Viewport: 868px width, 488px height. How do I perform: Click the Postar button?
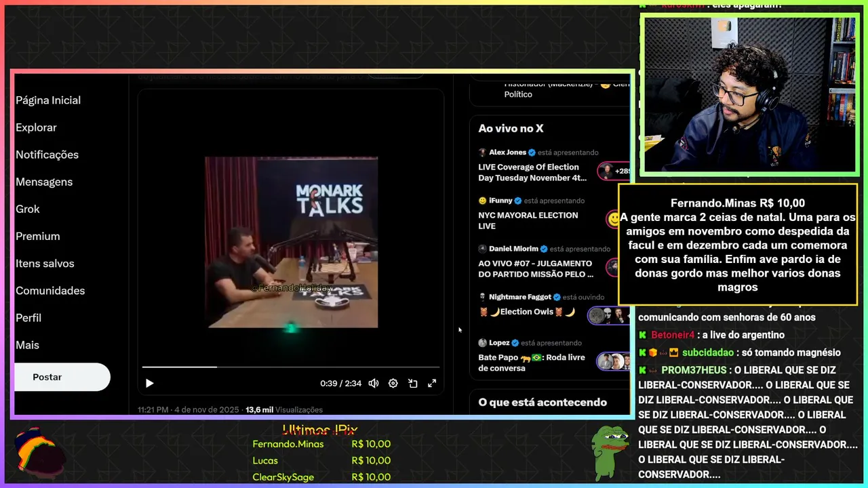click(x=62, y=377)
